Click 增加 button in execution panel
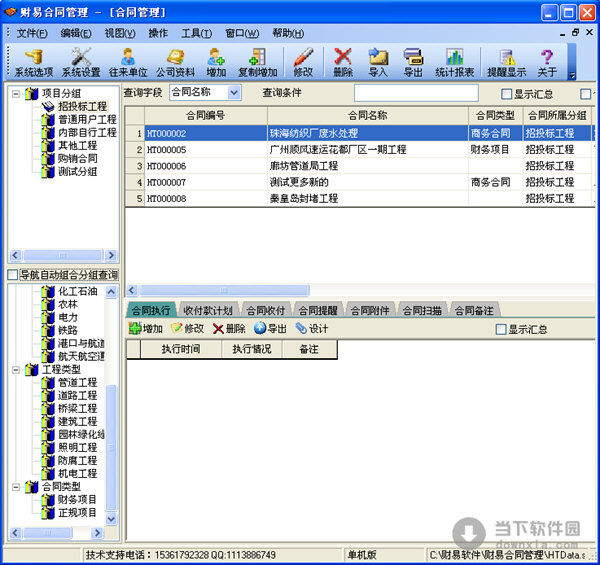 tap(146, 328)
